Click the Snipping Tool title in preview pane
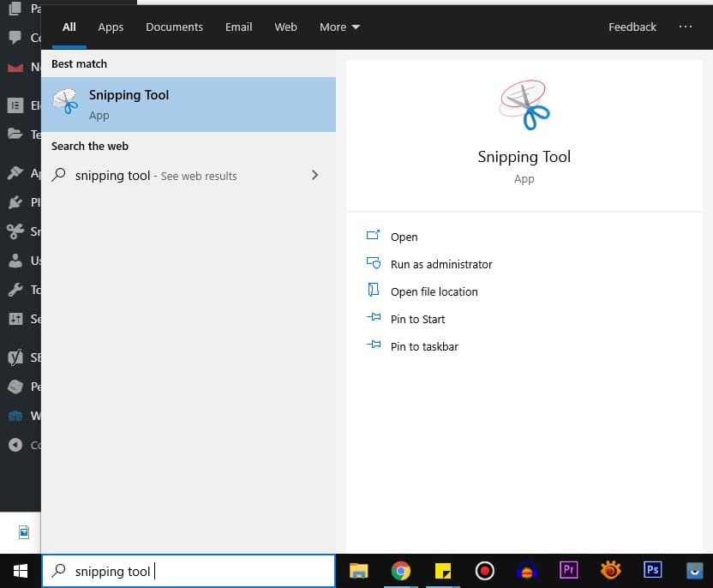 524,157
